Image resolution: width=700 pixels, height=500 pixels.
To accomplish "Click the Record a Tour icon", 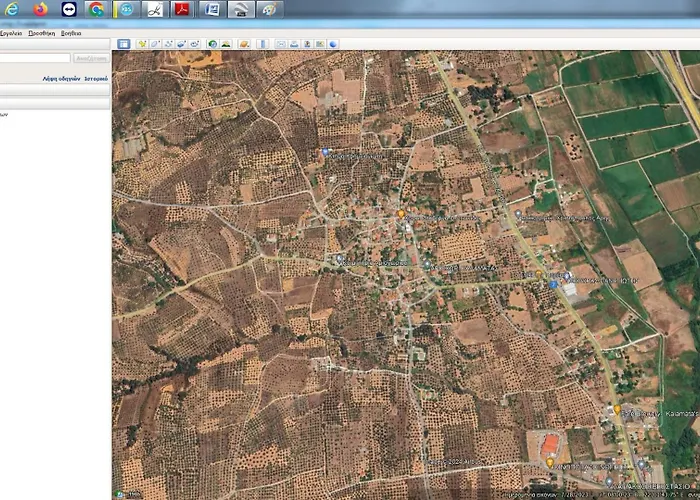I will click(195, 44).
